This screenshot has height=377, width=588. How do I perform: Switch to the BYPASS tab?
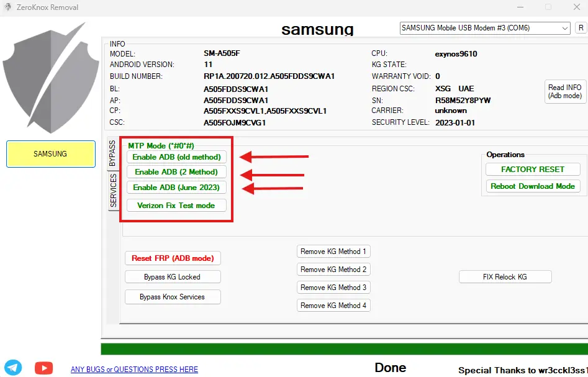tap(112, 153)
